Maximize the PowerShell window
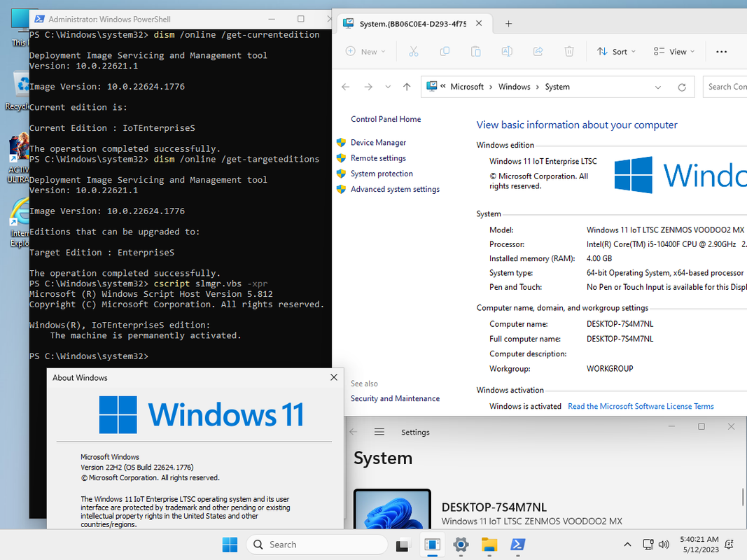The width and height of the screenshot is (747, 560). (300, 19)
